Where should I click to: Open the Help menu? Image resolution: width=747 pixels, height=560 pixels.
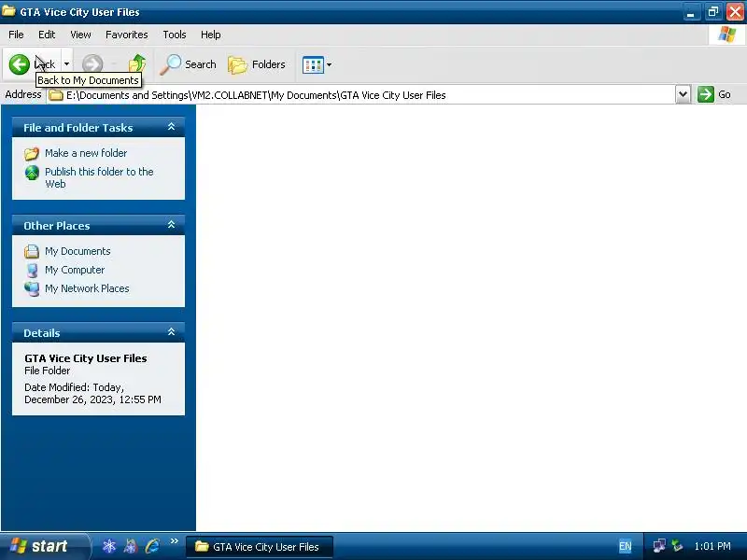(211, 35)
